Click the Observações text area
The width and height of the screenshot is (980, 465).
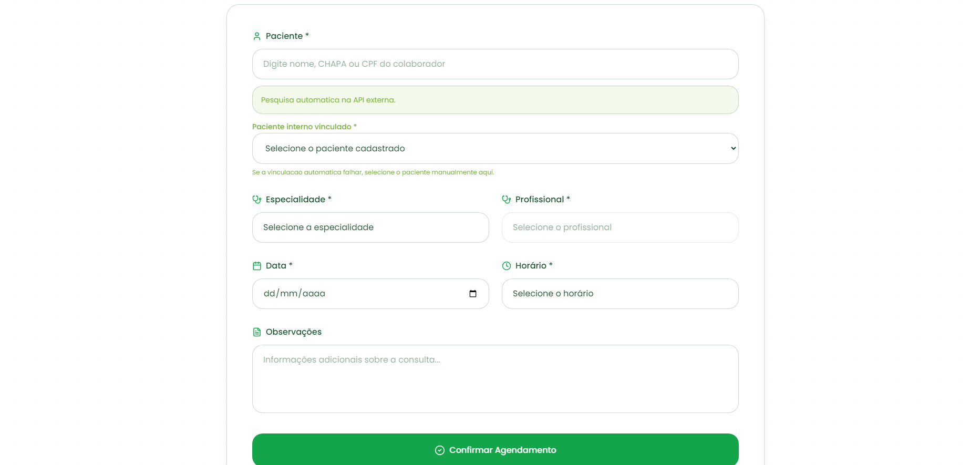point(496,379)
